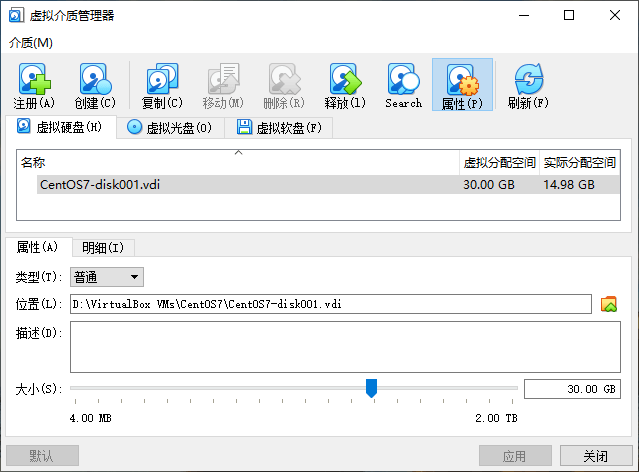Switch to the 虚拟光盘(O) tab
The width and height of the screenshot is (639, 472).
click(170, 128)
